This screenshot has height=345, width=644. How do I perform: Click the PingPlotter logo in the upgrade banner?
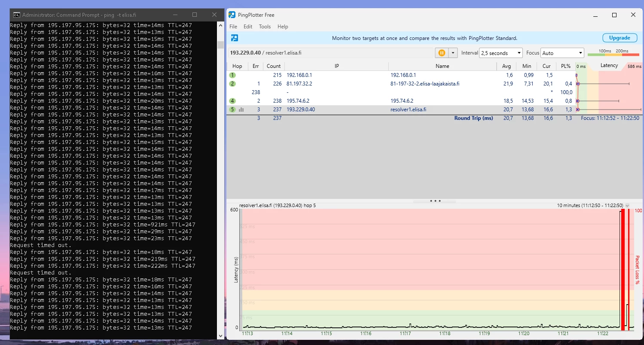coord(235,38)
